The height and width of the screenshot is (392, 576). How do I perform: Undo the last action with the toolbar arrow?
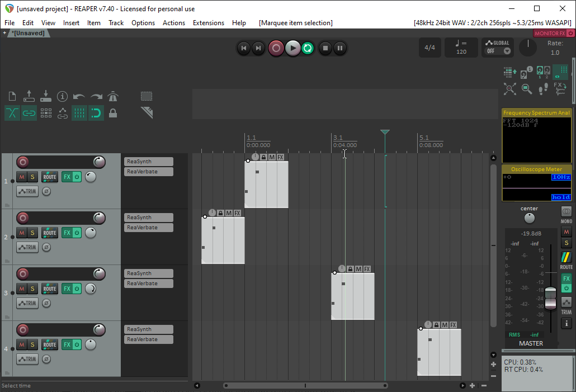[79, 97]
